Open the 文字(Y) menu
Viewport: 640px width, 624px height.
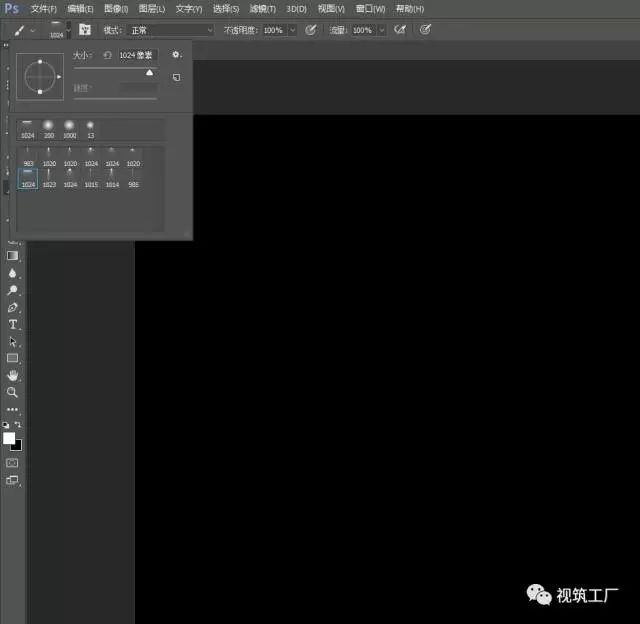(x=189, y=9)
